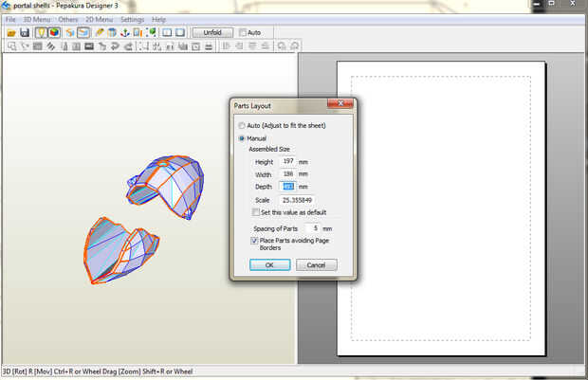Uncheck Place Parts avoiding Page Borders
This screenshot has height=380, width=588.
254,241
